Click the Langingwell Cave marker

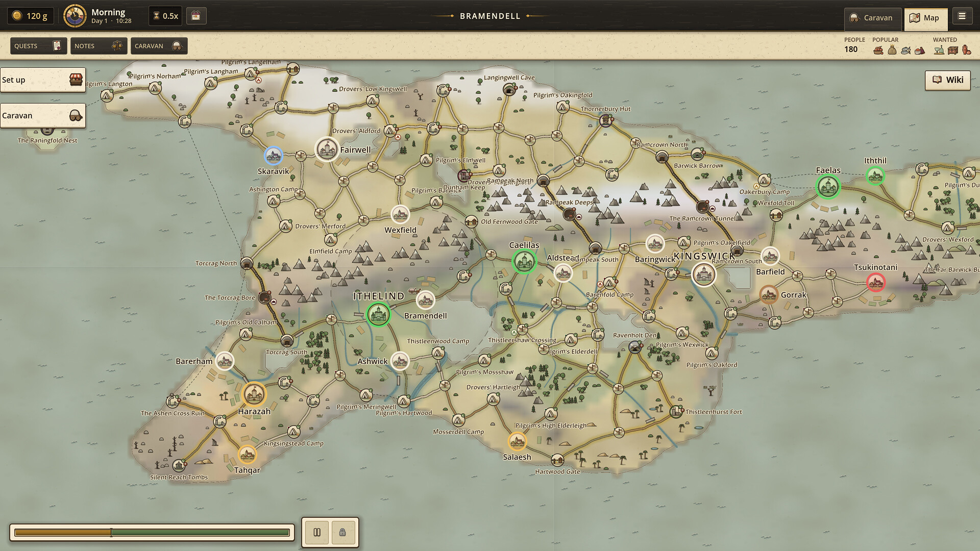point(509,90)
